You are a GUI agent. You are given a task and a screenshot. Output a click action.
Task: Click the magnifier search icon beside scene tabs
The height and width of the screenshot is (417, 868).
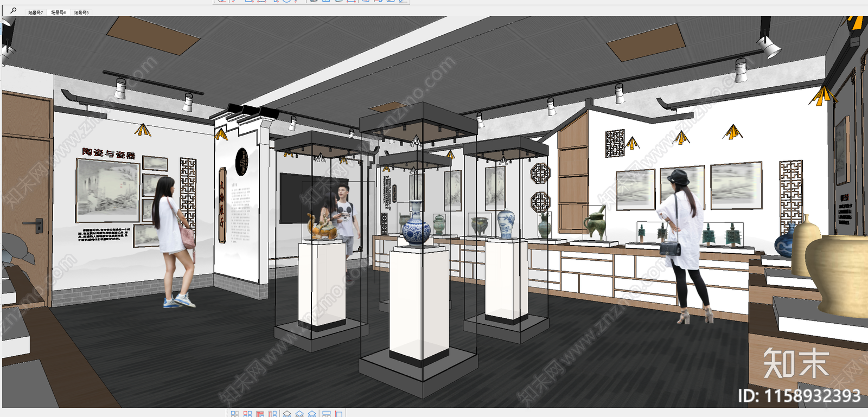tap(14, 10)
